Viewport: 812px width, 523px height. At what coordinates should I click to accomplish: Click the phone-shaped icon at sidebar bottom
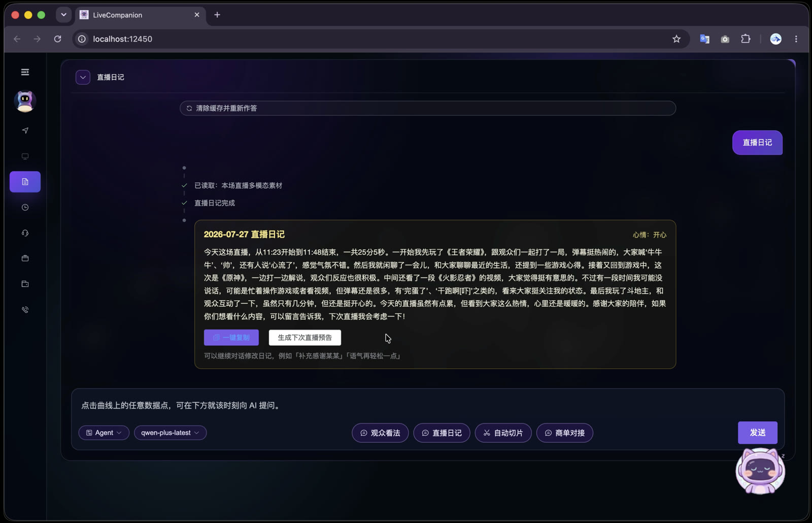[25, 309]
